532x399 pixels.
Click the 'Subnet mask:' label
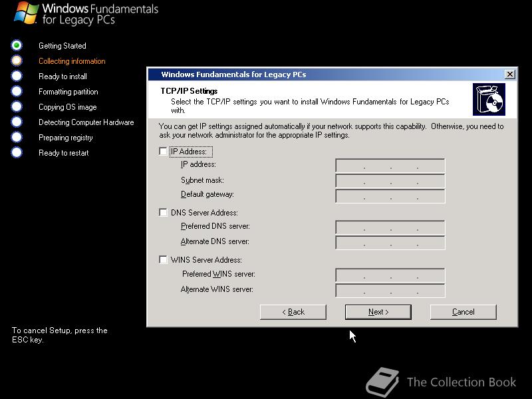202,180
